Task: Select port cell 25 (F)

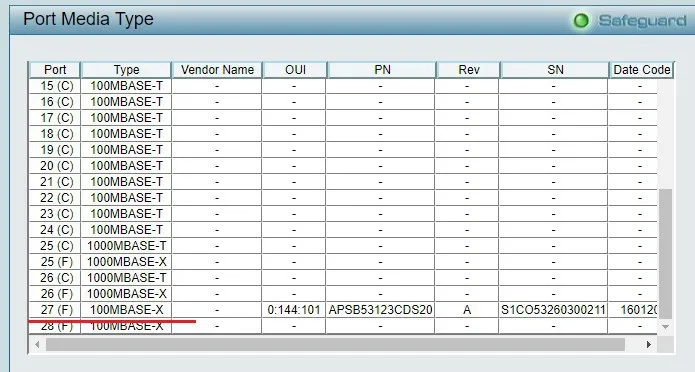Action: (56, 261)
